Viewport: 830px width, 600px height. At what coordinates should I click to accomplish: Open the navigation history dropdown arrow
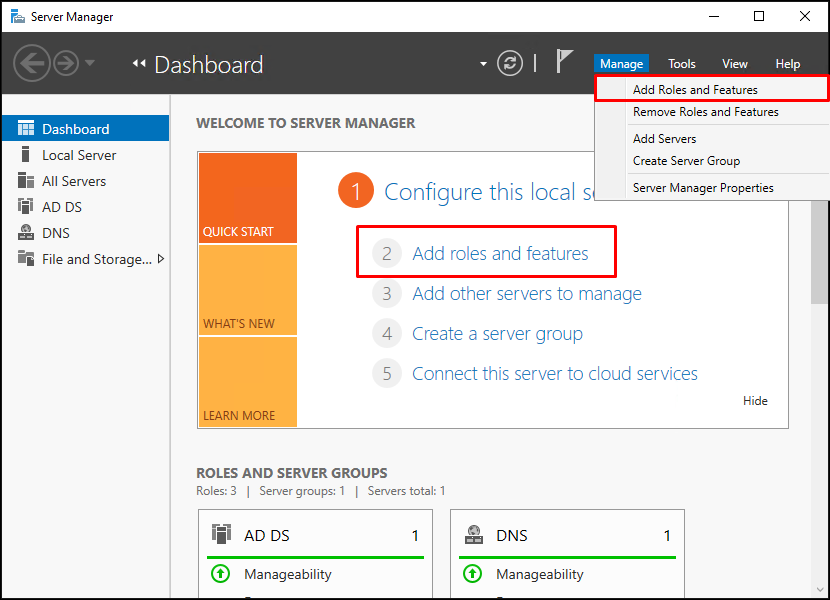coord(90,63)
